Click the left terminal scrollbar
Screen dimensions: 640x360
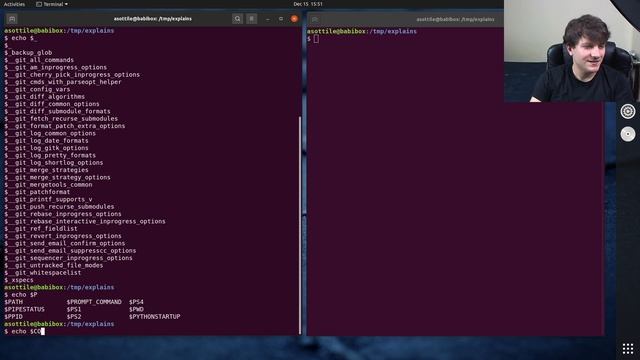point(300,224)
